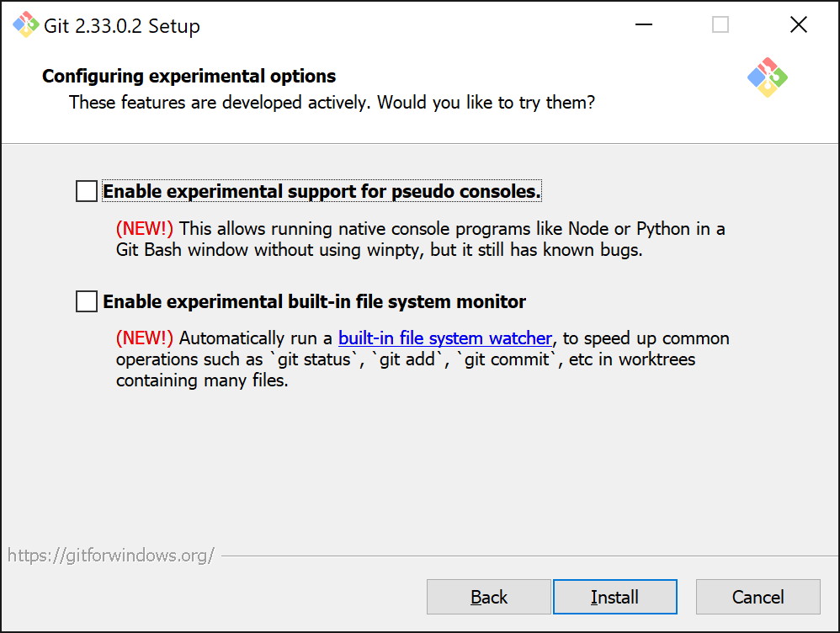Open the built-in file system watcher link

(x=445, y=338)
